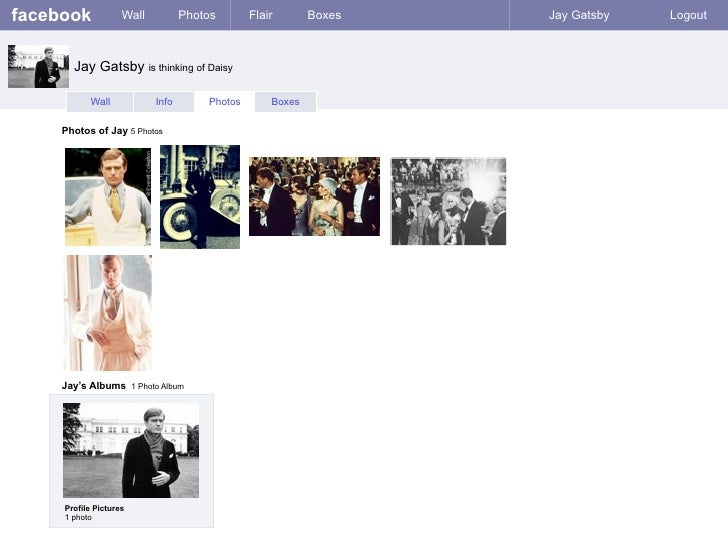
Task: Open the Profile Pictures album cover image
Action: 131,450
